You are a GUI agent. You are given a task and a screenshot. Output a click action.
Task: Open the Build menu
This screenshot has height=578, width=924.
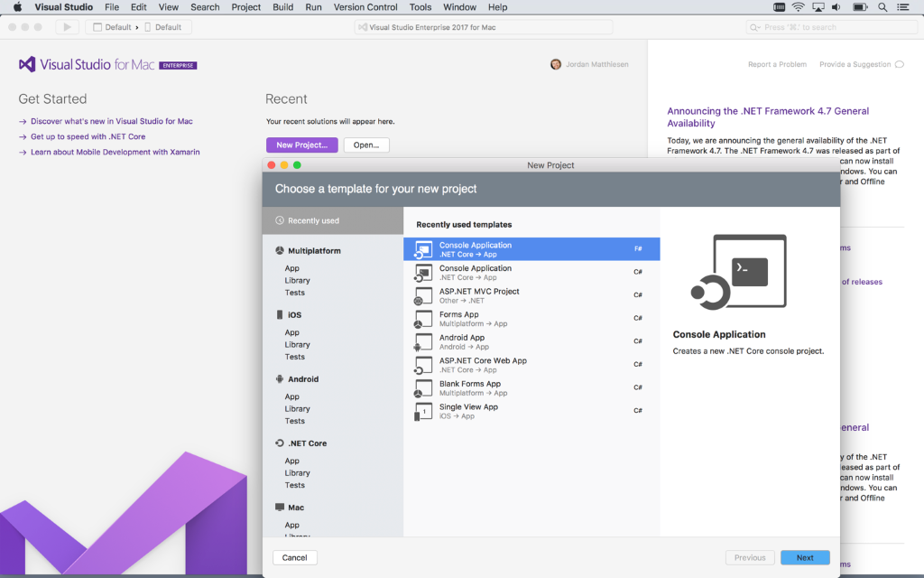pyautogui.click(x=282, y=7)
